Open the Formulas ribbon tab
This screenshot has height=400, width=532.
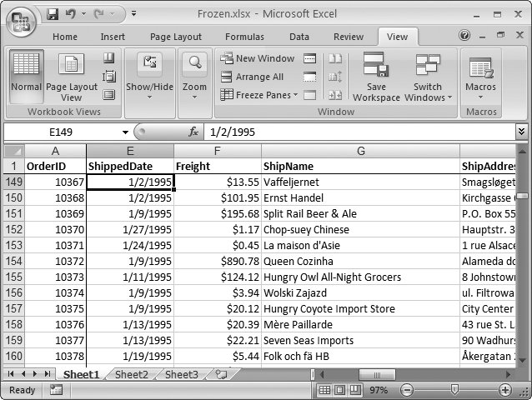pyautogui.click(x=244, y=37)
